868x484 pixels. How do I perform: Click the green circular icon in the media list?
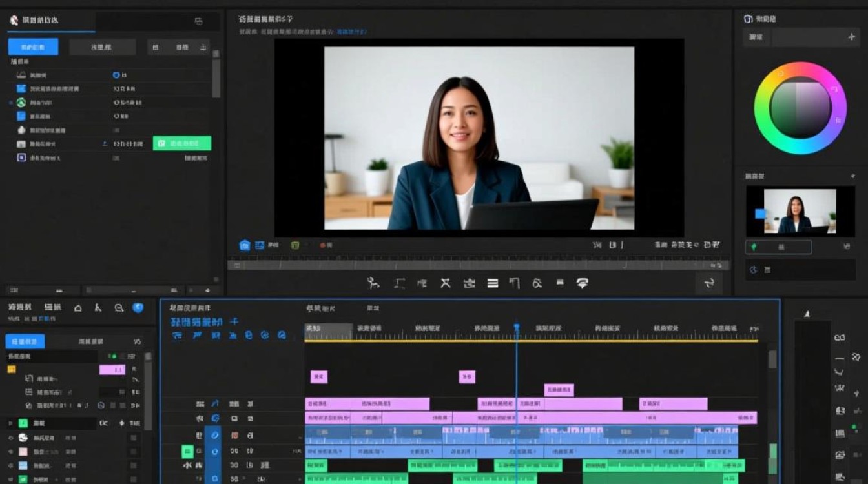click(x=21, y=103)
